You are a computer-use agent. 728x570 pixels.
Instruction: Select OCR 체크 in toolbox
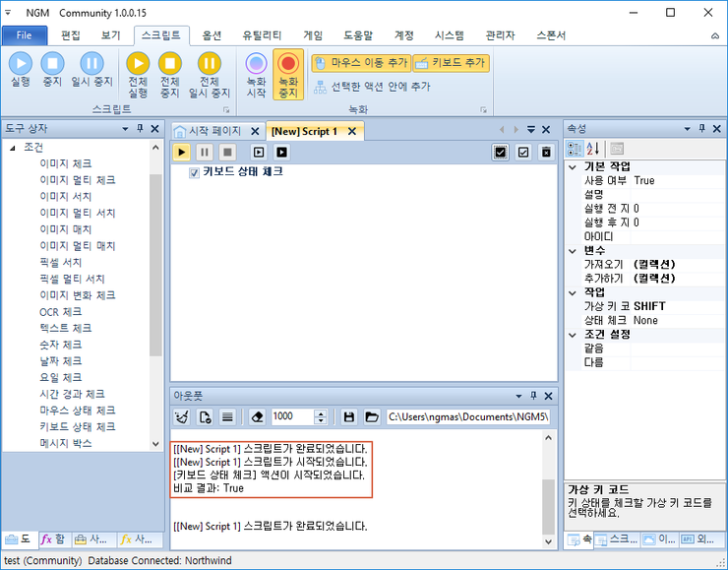pos(60,312)
